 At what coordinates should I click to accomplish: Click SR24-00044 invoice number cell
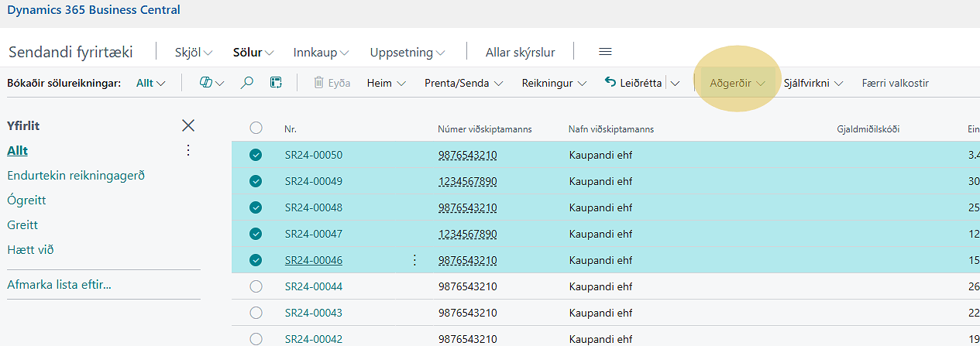point(313,286)
